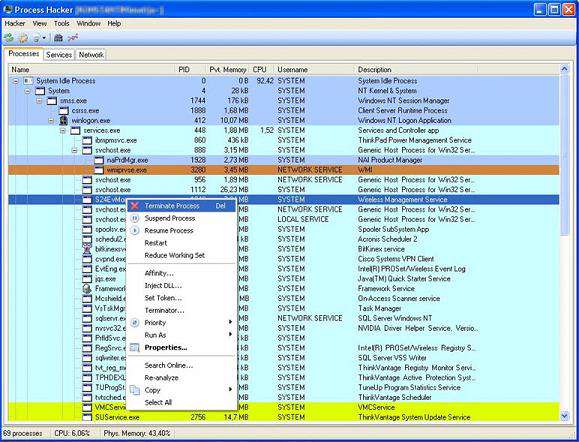Image resolution: width=579 pixels, height=442 pixels.
Task: Click the System Idle Process icon
Action: tap(28, 80)
